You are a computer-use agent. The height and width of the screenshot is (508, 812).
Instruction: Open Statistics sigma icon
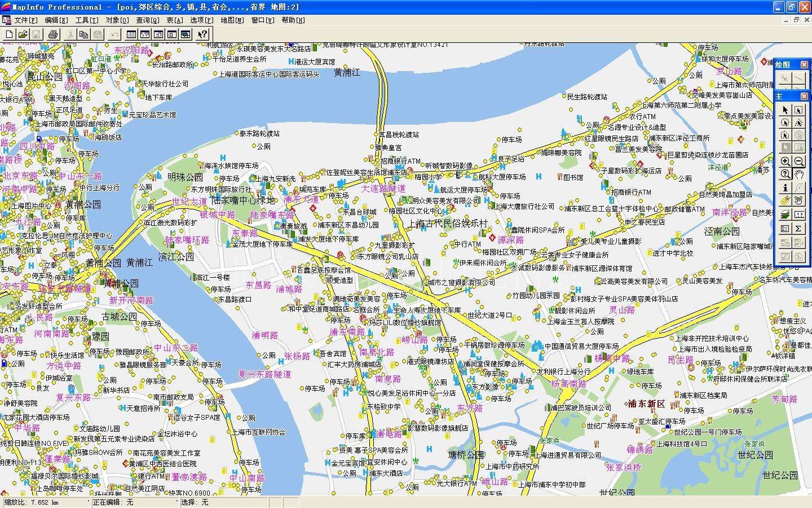coord(799,229)
